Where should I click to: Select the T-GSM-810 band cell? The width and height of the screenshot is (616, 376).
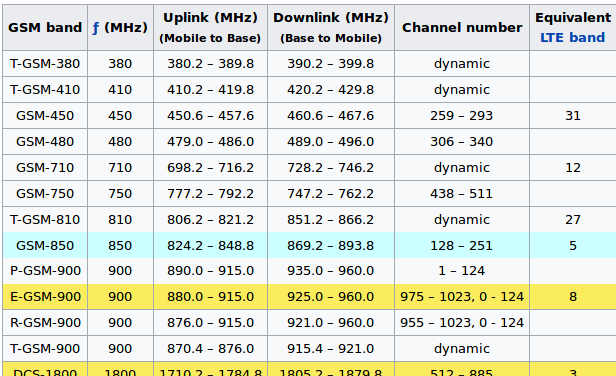click(x=45, y=219)
